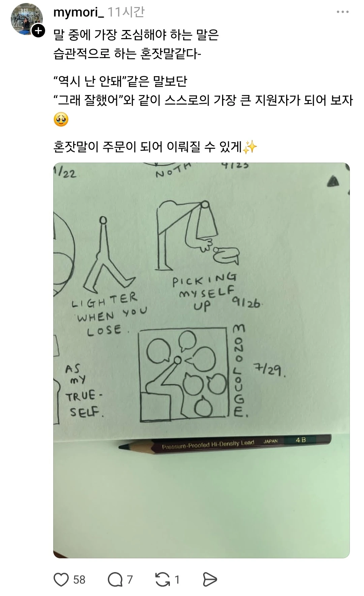Open the three-dot more options menu
This screenshot has width=364, height=596.
(x=342, y=12)
